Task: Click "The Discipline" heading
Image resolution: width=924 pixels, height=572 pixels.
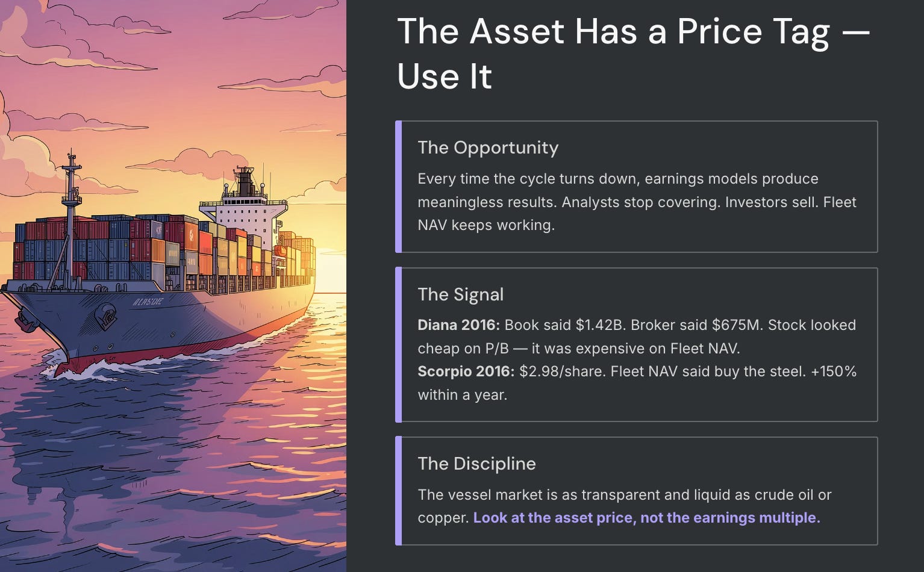Action: tap(476, 464)
